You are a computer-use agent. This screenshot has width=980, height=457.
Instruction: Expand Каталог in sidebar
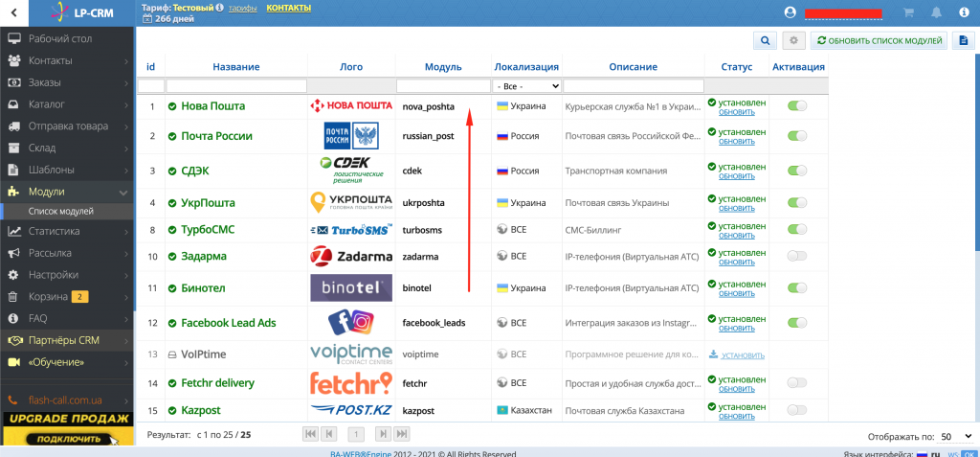[68, 103]
